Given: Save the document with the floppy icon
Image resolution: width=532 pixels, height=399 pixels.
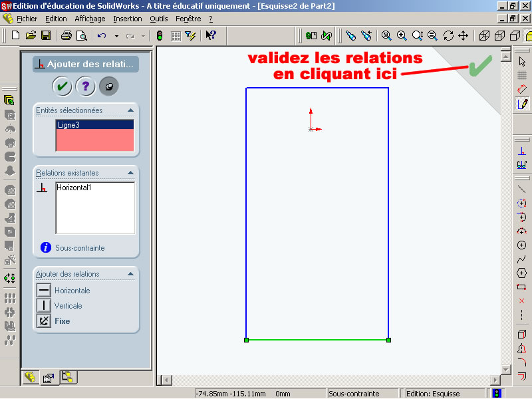Looking at the screenshot, I should 46,35.
